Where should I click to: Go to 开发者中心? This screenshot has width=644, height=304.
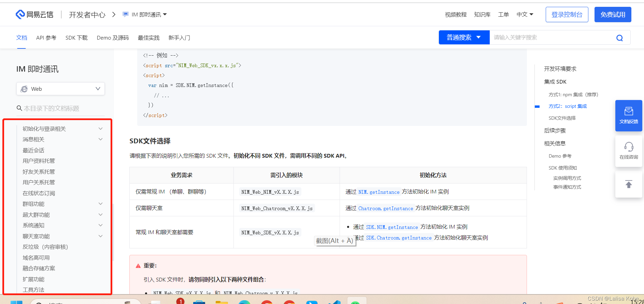click(x=87, y=15)
